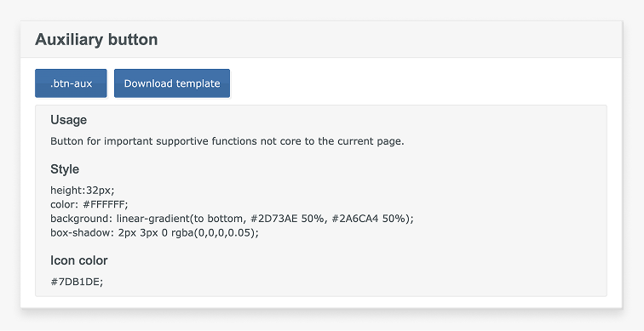Click the .btn-aux button

(x=71, y=83)
